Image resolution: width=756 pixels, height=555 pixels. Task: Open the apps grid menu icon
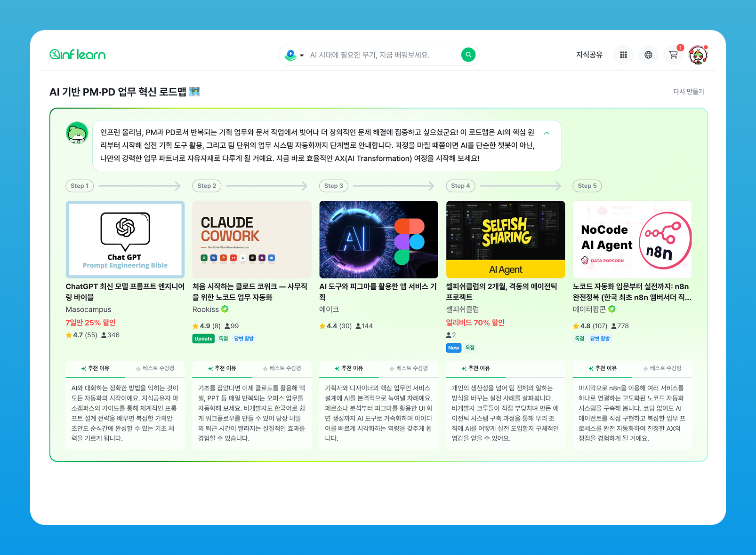(623, 55)
